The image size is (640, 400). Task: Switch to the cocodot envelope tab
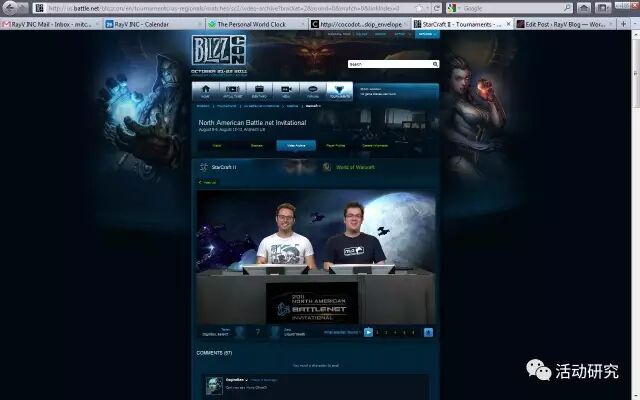click(x=359, y=24)
